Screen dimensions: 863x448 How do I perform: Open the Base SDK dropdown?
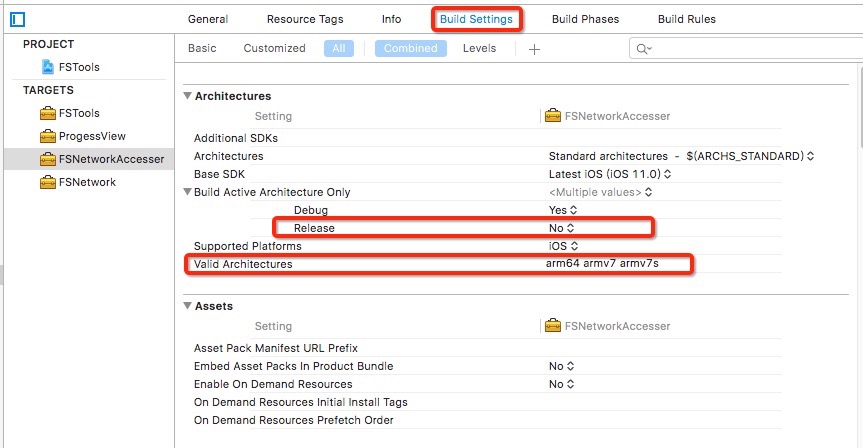pyautogui.click(x=611, y=174)
